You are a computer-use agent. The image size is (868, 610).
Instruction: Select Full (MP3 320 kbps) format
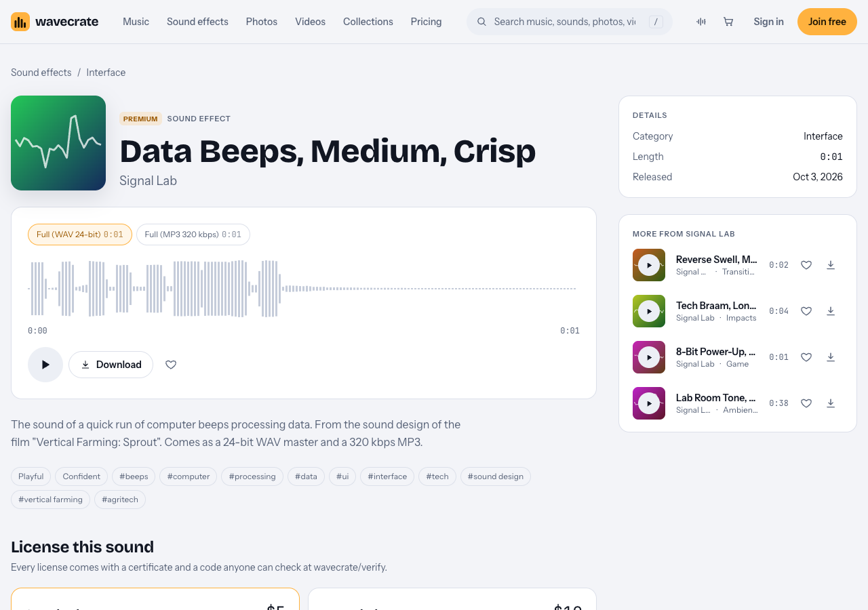point(193,235)
